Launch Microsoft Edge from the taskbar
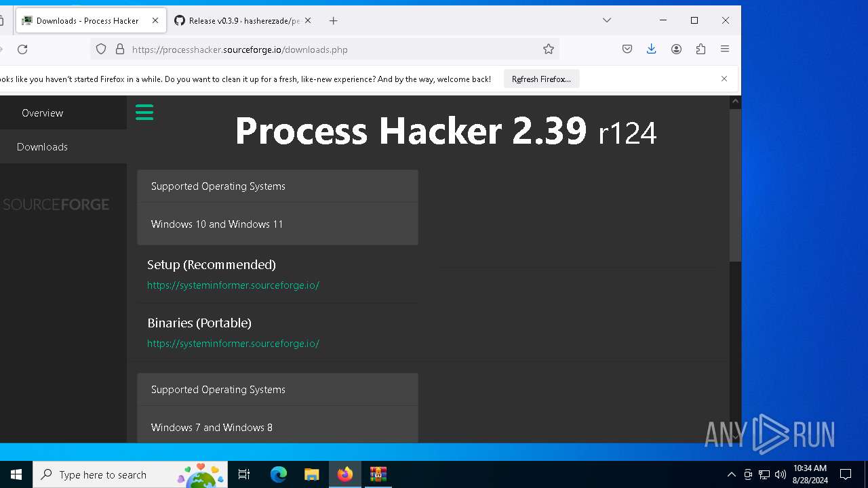Screen dimensions: 868x488 pyautogui.click(x=279, y=474)
